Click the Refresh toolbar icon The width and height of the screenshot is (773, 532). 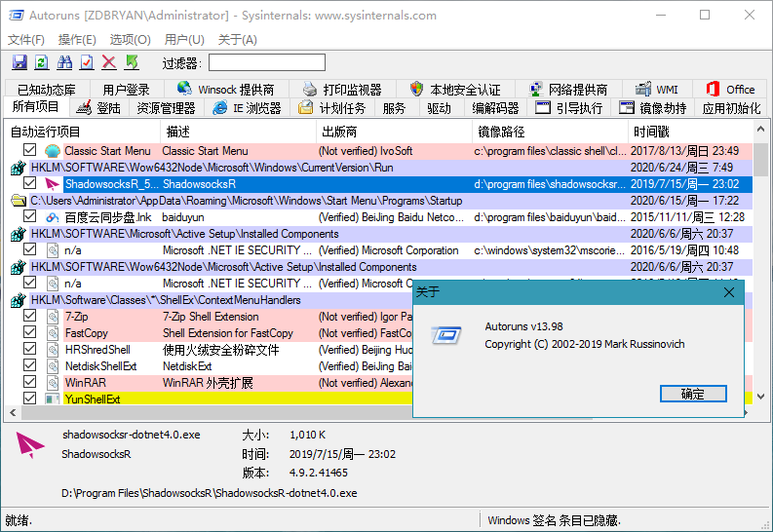pyautogui.click(x=41, y=62)
